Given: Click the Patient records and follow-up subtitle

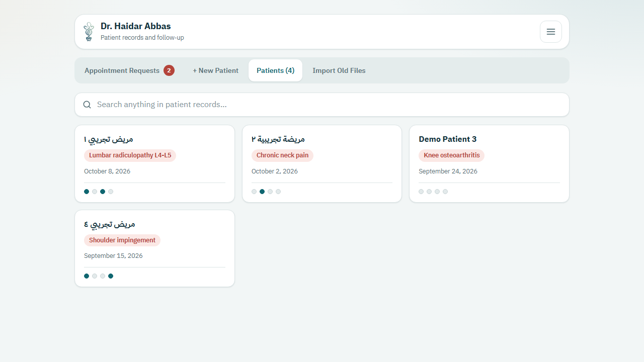Looking at the screenshot, I should tap(142, 38).
